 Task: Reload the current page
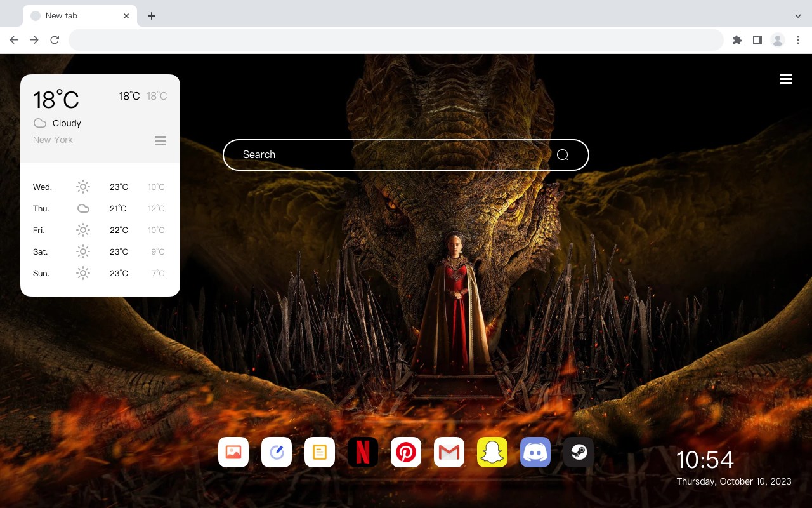tap(55, 40)
